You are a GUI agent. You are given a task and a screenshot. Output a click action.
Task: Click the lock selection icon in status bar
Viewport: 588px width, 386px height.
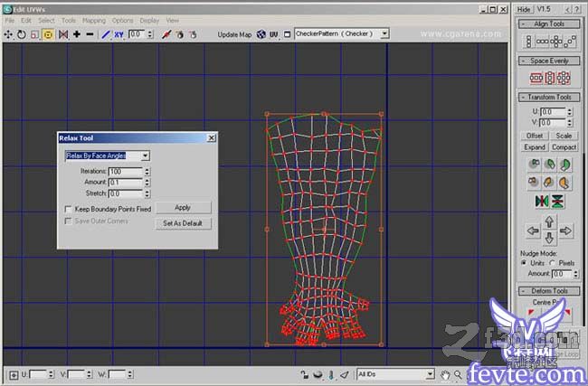point(305,374)
